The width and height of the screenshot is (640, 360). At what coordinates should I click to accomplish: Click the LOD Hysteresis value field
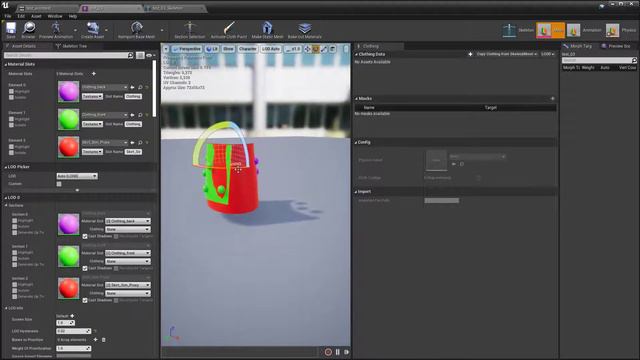pos(73,331)
